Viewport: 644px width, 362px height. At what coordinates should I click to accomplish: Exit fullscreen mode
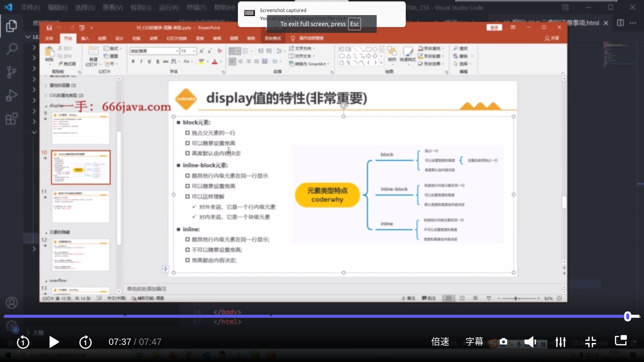click(590, 342)
